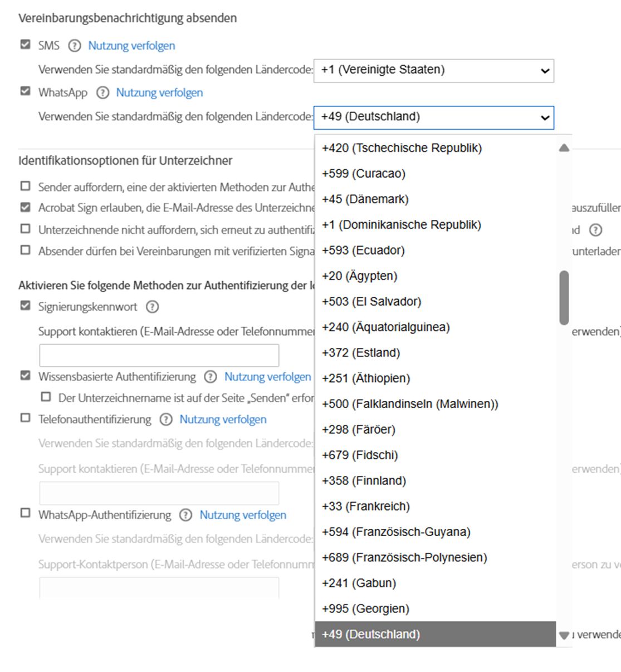Select highlighted +49 (Deutschland) list option
The height and width of the screenshot is (672, 621).
click(436, 634)
